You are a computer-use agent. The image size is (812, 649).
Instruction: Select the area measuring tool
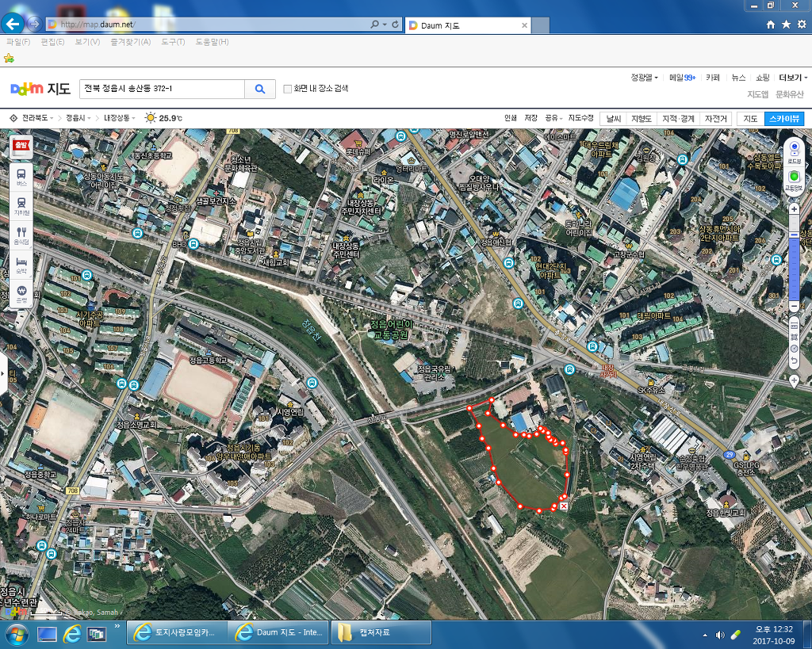point(794,337)
